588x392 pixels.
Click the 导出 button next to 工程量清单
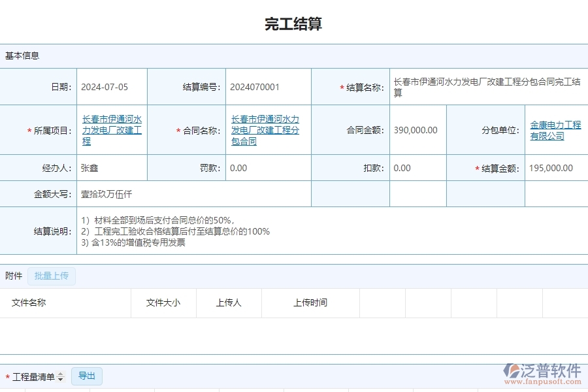(x=87, y=376)
